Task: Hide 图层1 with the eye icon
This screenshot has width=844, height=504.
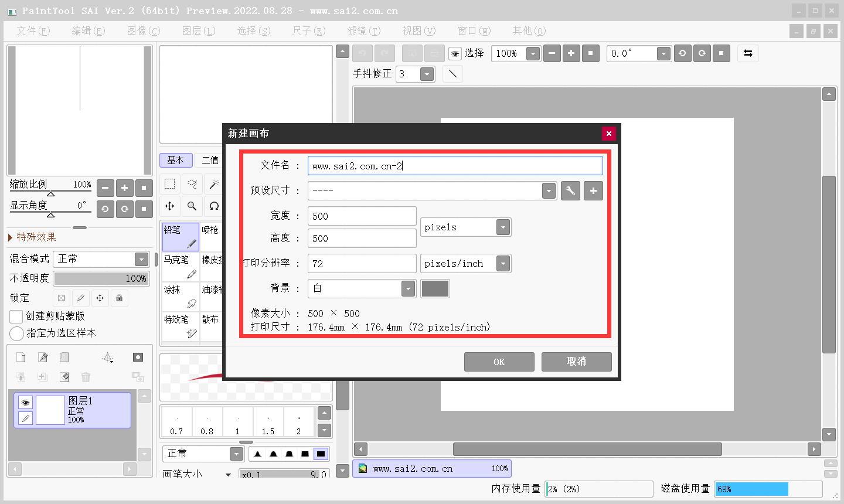Action: tap(25, 403)
